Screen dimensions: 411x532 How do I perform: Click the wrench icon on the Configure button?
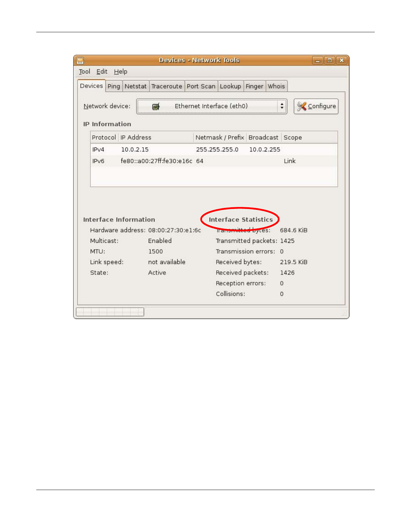(301, 106)
